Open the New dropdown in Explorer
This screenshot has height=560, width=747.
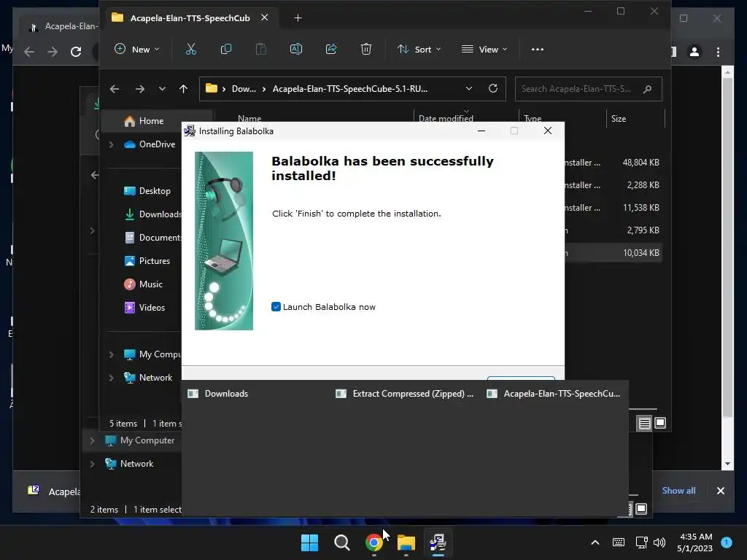(137, 49)
